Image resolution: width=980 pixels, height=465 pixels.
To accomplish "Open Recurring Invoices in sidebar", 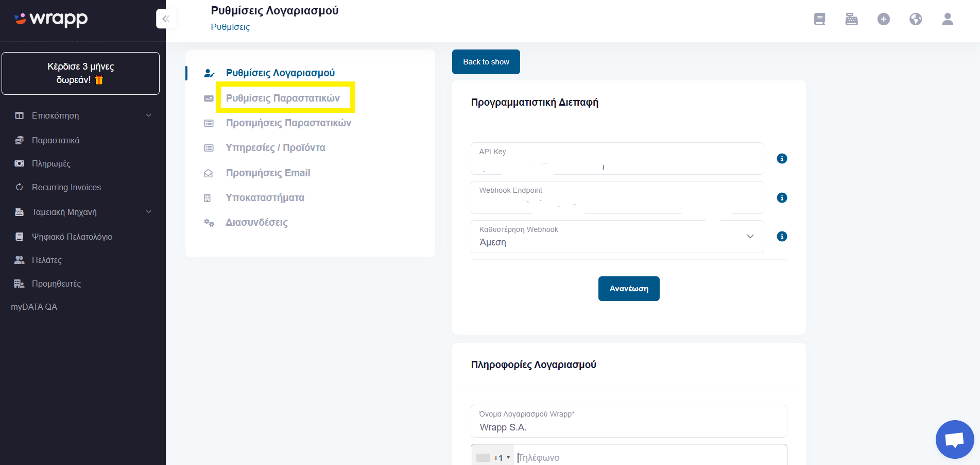I will [x=66, y=187].
